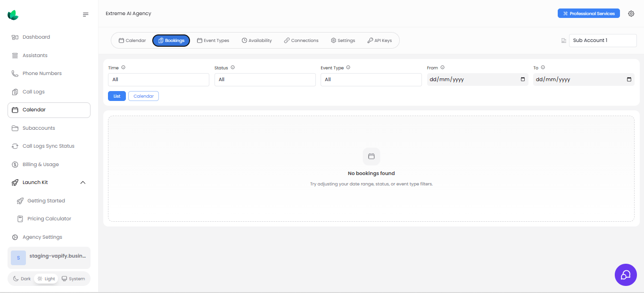This screenshot has height=293, width=644.
Task: Open Call Logs in the sidebar
Action: pyautogui.click(x=49, y=92)
